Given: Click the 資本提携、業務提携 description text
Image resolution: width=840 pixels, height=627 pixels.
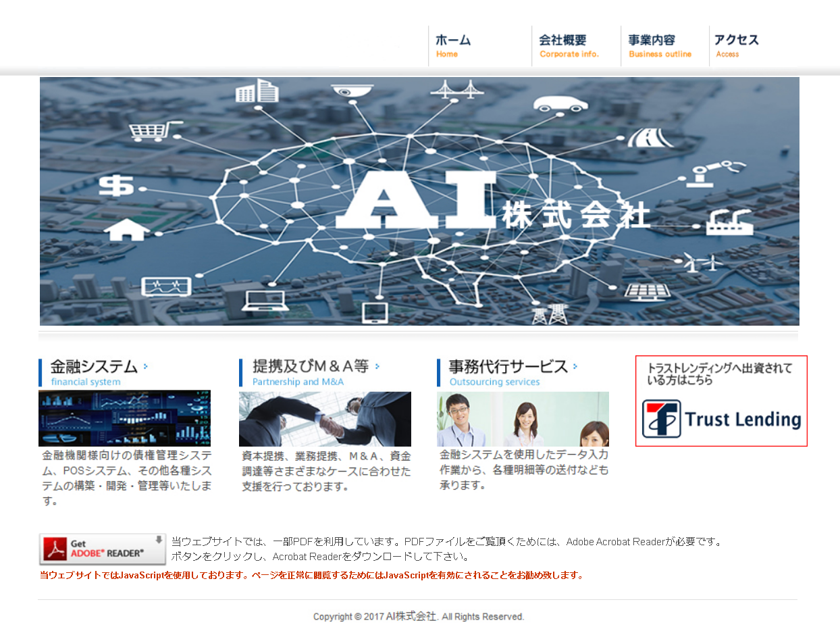Looking at the screenshot, I should [x=326, y=471].
